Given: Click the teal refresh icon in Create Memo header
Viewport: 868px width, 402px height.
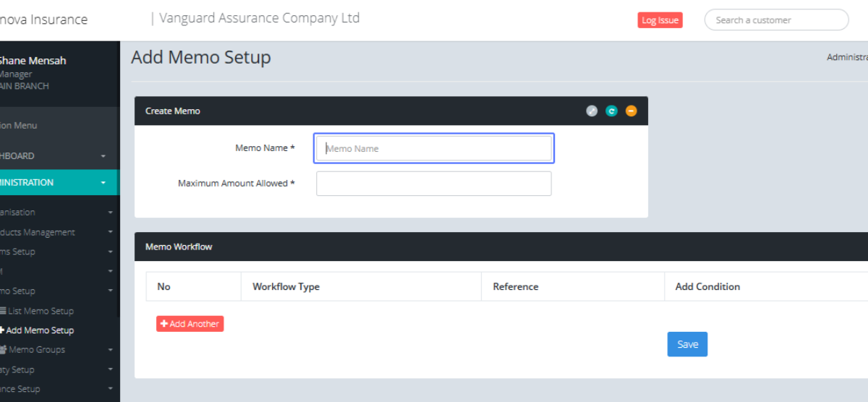Looking at the screenshot, I should [611, 111].
